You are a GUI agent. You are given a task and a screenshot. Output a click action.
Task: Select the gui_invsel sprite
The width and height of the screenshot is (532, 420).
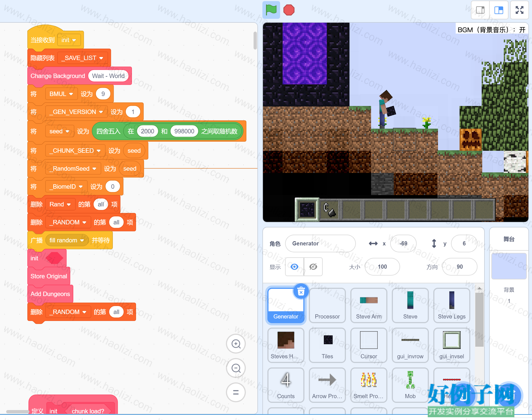[x=452, y=345]
